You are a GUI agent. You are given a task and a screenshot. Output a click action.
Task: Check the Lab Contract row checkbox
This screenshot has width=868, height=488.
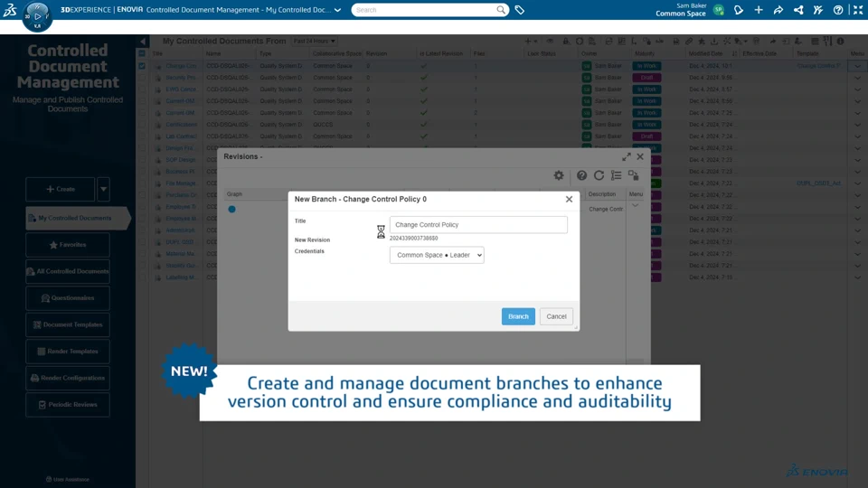coord(142,136)
